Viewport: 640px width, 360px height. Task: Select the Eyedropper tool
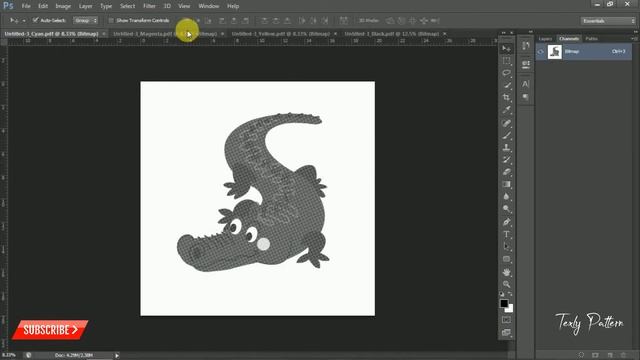click(506, 110)
